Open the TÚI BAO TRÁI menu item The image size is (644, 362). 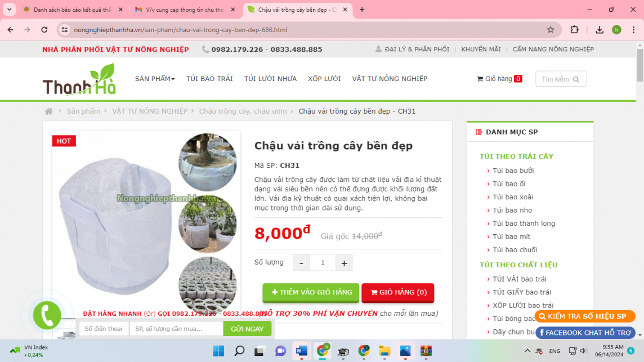pos(209,78)
